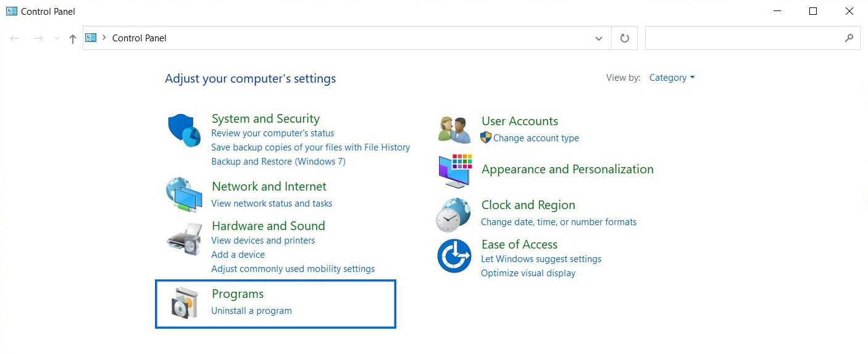Click the User Accounts people icon

click(455, 129)
